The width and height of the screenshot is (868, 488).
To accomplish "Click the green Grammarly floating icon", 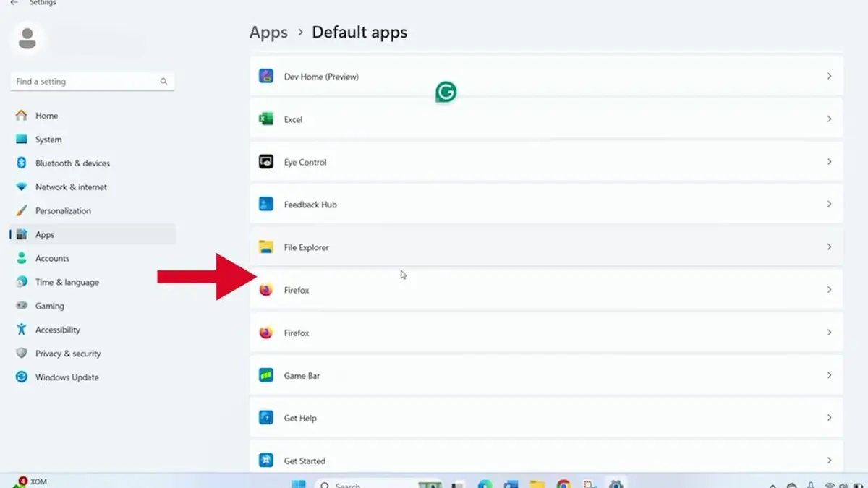I will (x=446, y=92).
